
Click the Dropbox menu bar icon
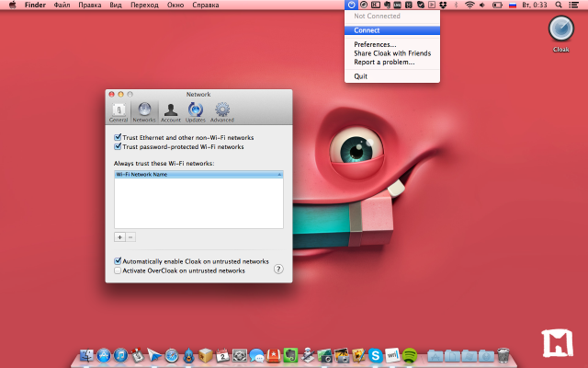click(x=442, y=6)
